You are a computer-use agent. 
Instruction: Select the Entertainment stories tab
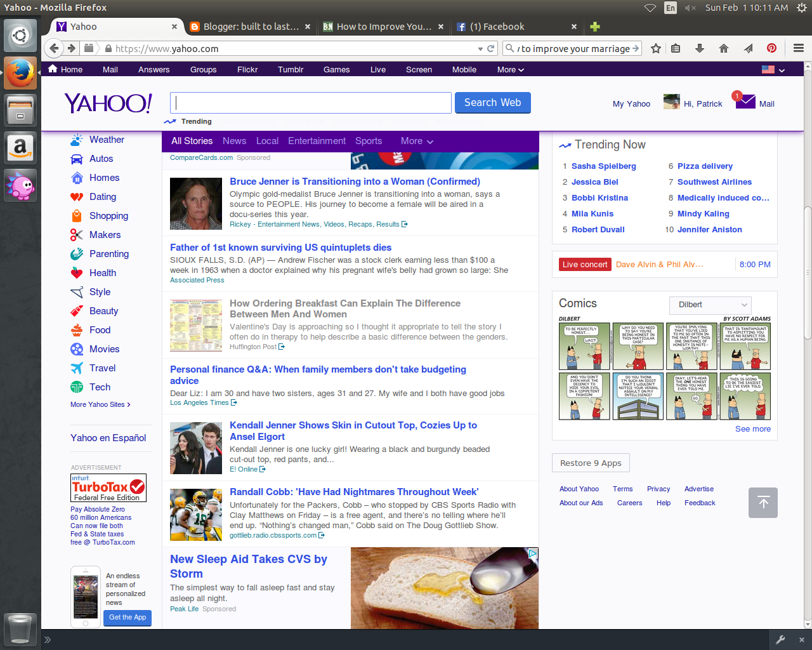[317, 141]
